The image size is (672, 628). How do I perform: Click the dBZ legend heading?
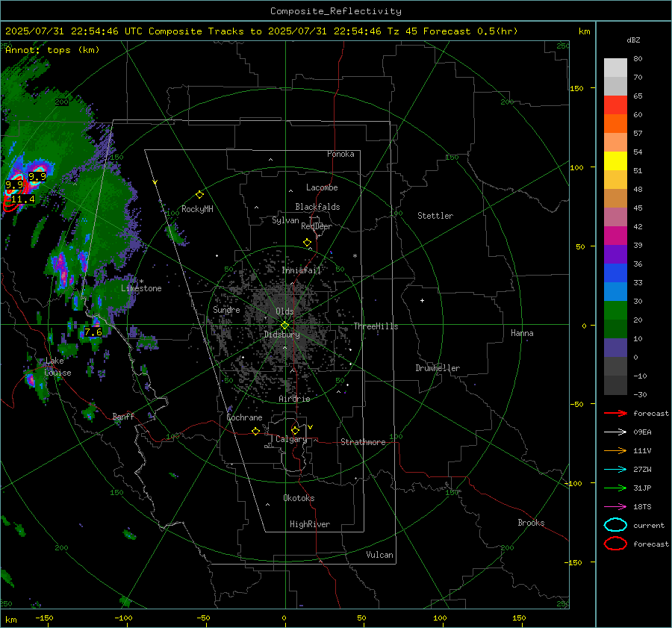coord(633,40)
